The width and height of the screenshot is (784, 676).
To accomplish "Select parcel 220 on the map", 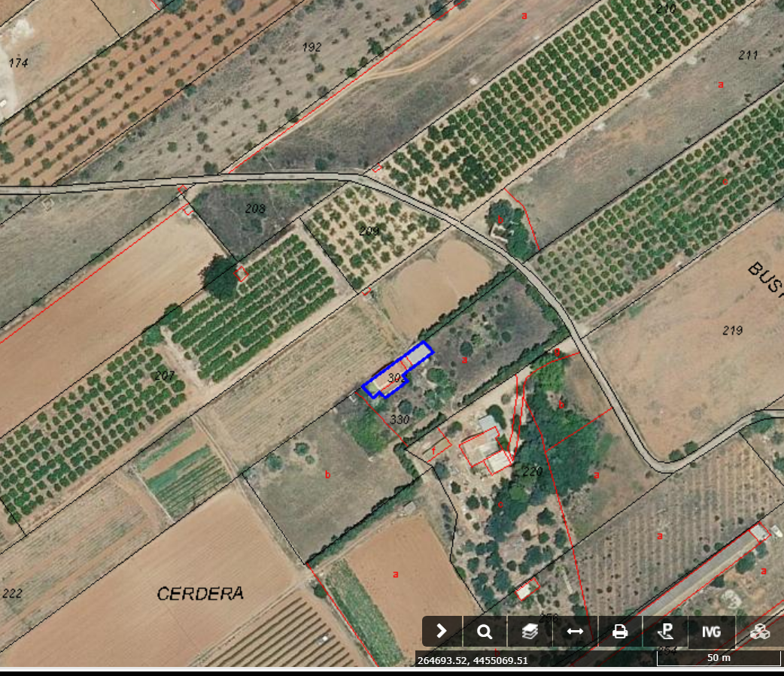I will click(x=532, y=471).
